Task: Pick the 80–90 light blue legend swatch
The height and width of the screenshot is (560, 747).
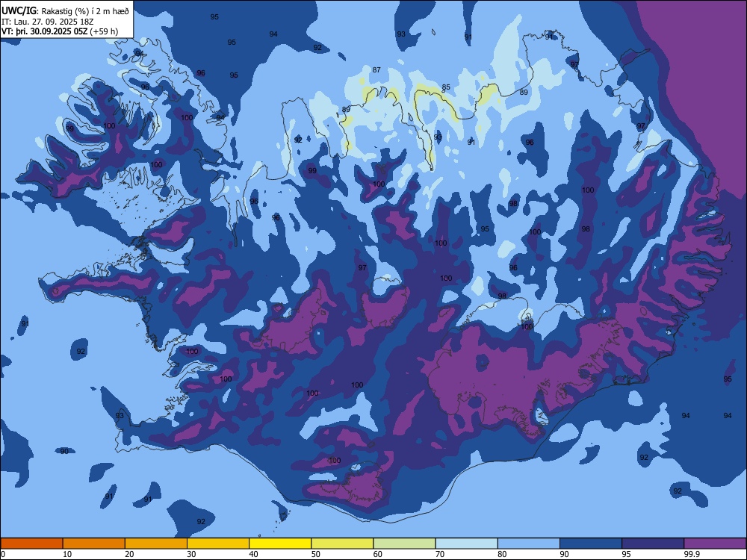Action: [x=529, y=544]
